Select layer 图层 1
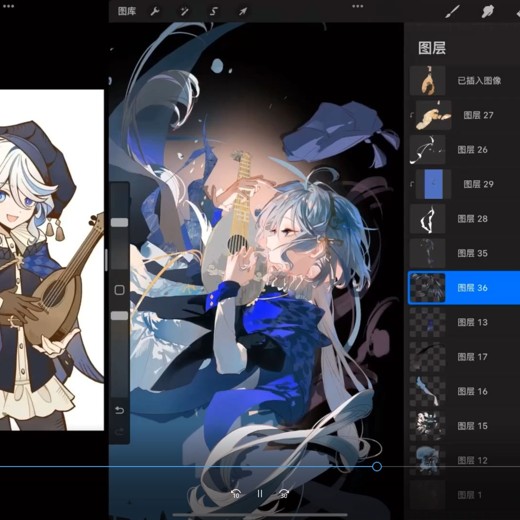The width and height of the screenshot is (520, 520). 464,495
